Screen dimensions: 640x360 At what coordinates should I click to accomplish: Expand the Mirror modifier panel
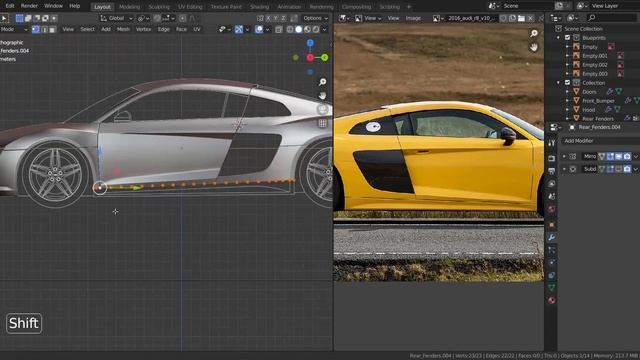click(x=564, y=156)
